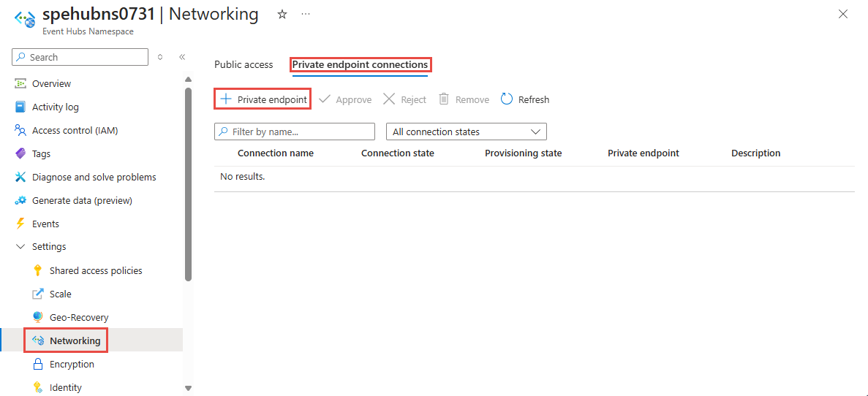The width and height of the screenshot is (868, 396).
Task: Add a new Private endpoint
Action: coord(263,99)
